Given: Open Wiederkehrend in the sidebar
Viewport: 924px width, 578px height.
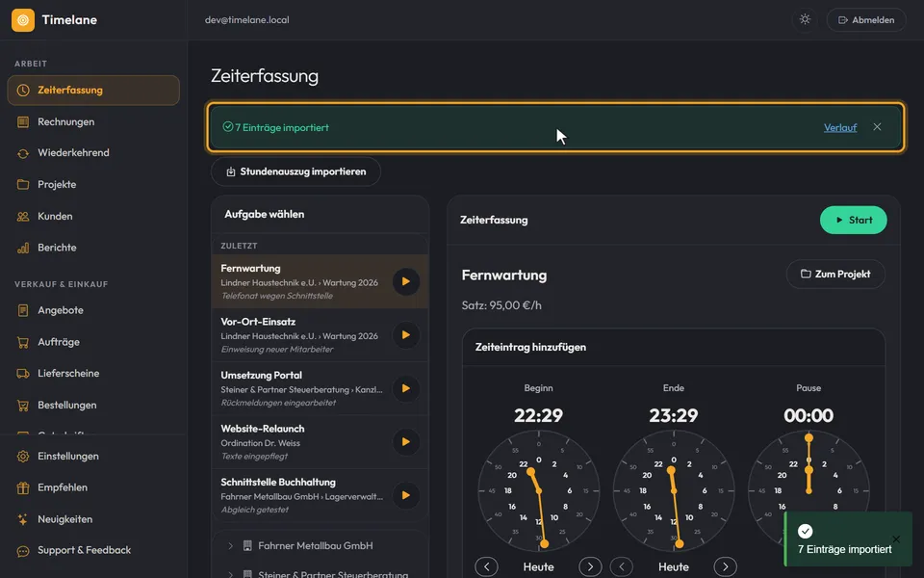Looking at the screenshot, I should [93, 153].
